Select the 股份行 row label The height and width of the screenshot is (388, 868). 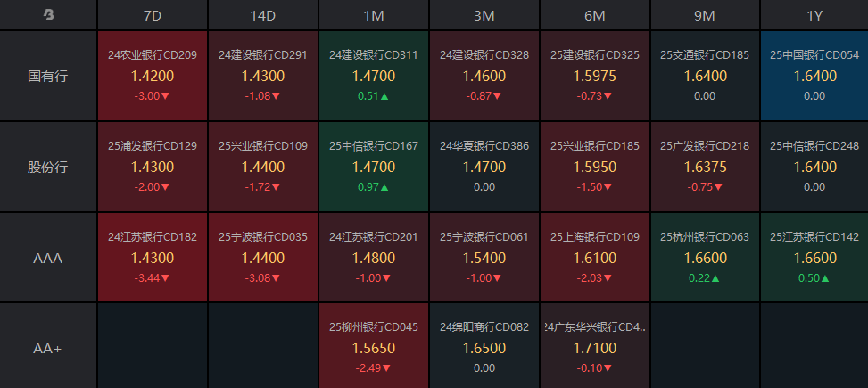tap(48, 167)
